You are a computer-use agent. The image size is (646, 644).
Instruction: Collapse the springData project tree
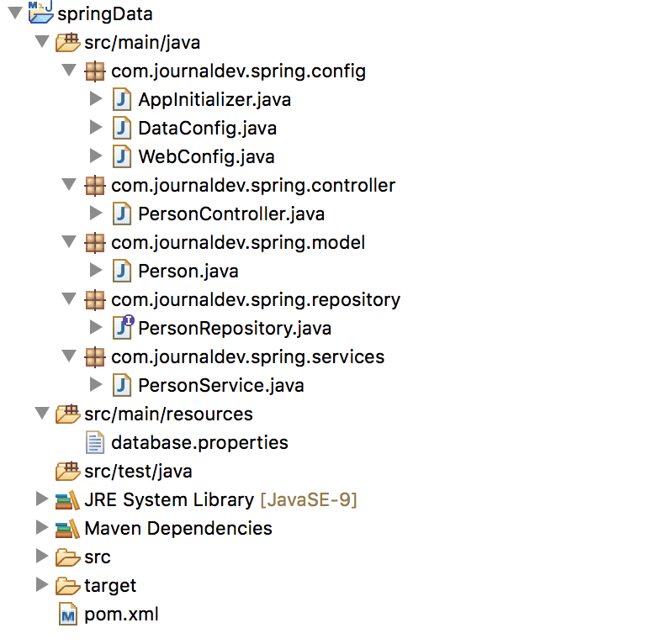coord(15,13)
